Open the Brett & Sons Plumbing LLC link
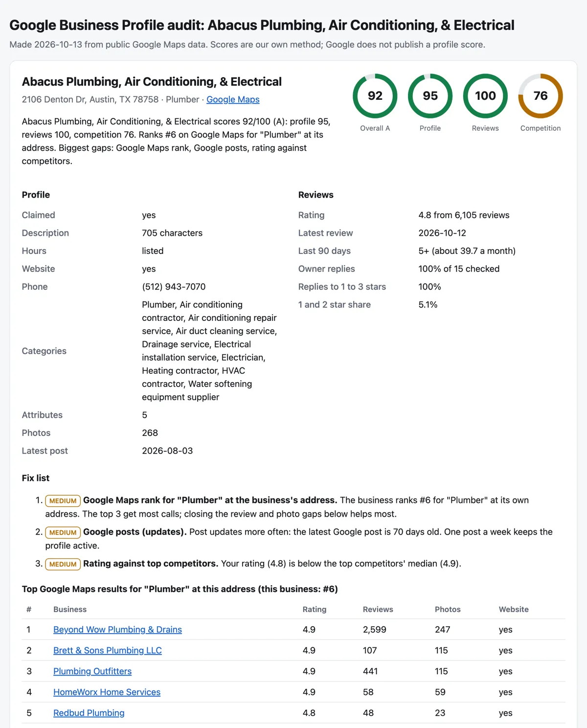The image size is (587, 728). point(108,651)
